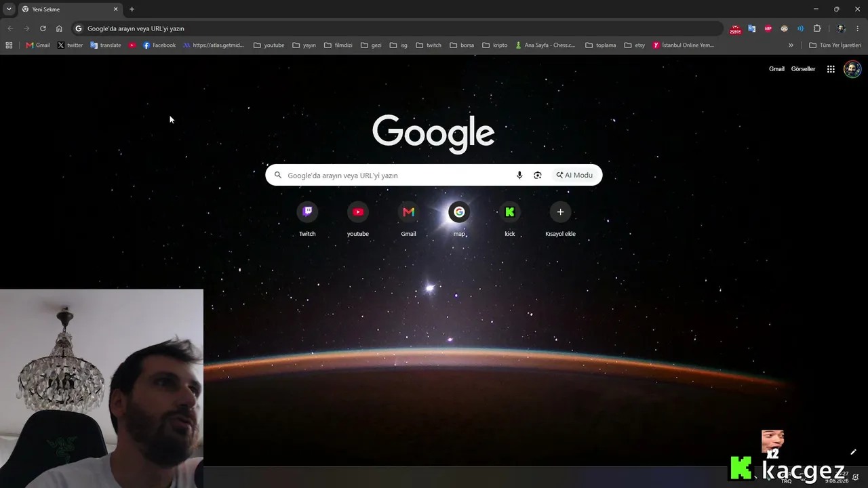Open the apps grid in bookmarks bar
This screenshot has width=868, height=488.
tap(9, 45)
